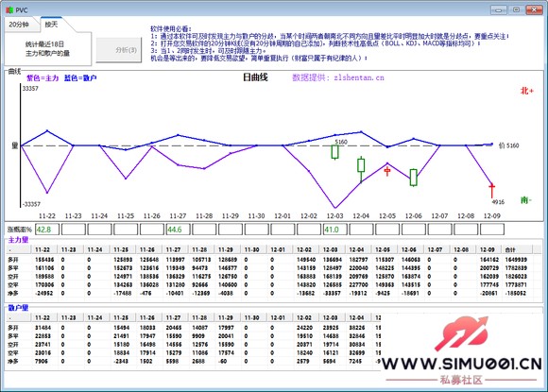548x392 pixels.
Task: Click the SIMU001 cloud arrow logo
Action: pos(462,332)
